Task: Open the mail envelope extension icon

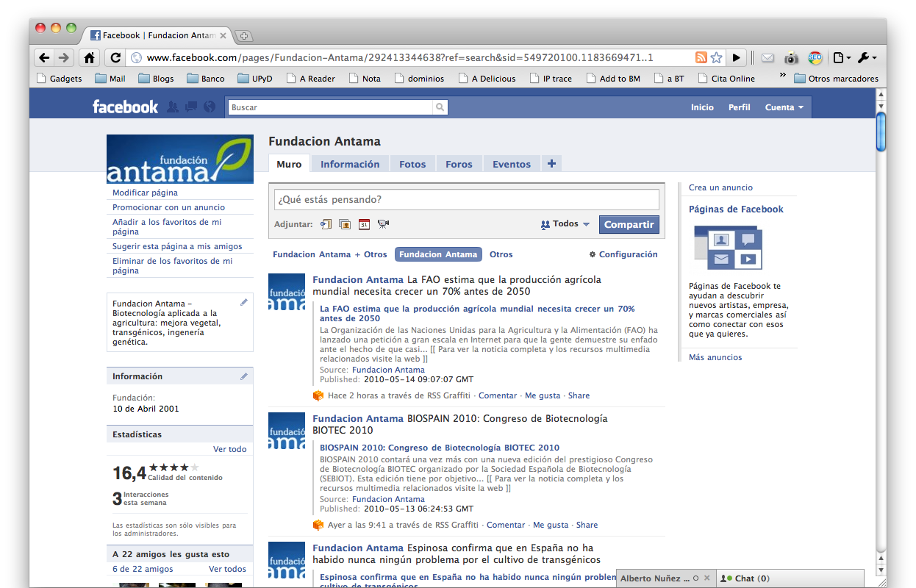Action: click(767, 57)
